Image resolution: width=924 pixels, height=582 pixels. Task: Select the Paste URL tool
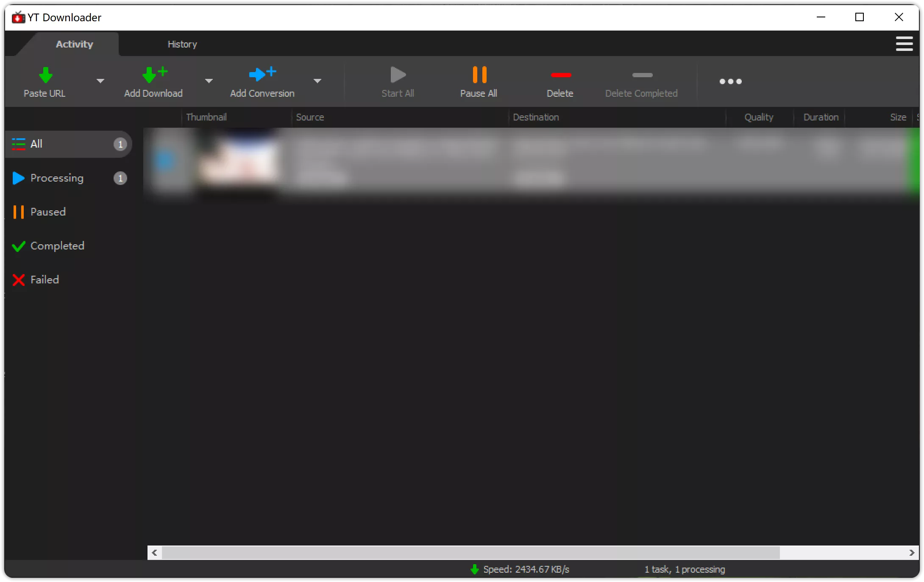[45, 81]
